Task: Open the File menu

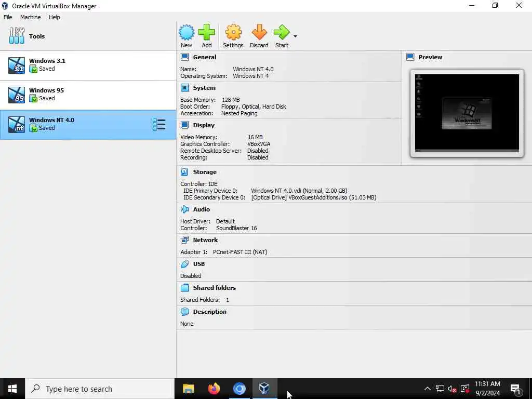Action: [8, 17]
